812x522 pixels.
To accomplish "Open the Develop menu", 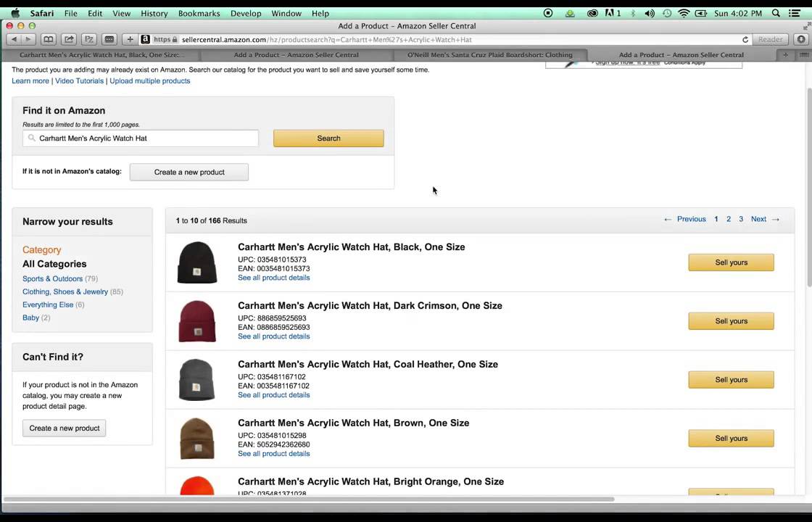I will (246, 14).
